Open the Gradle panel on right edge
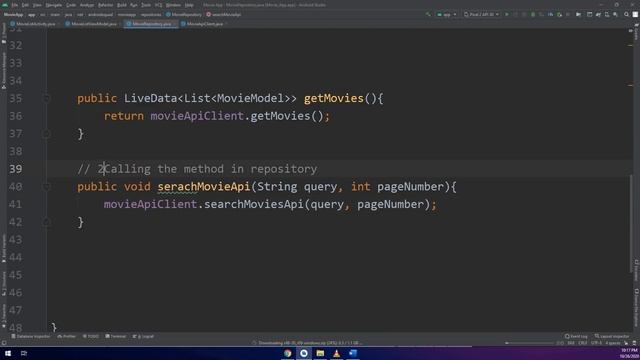Screen dimensions: 640x360 click(636, 32)
